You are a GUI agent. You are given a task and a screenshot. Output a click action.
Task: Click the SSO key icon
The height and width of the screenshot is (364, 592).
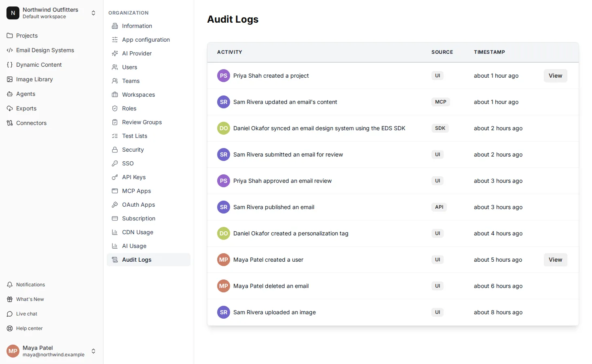pyautogui.click(x=115, y=163)
